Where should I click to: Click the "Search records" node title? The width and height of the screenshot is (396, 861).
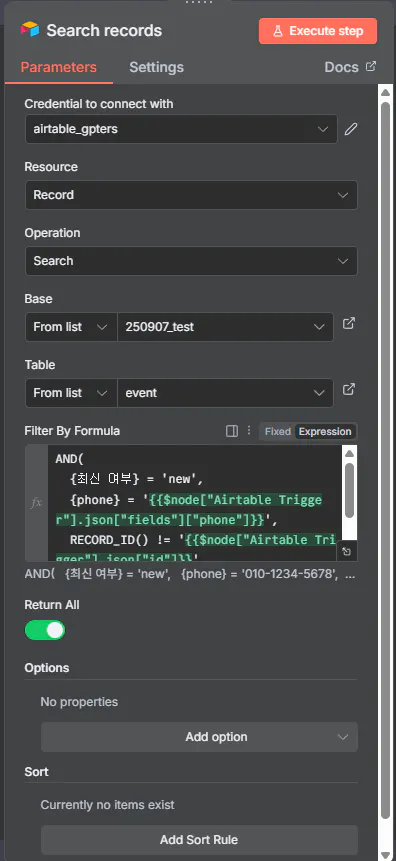click(104, 31)
